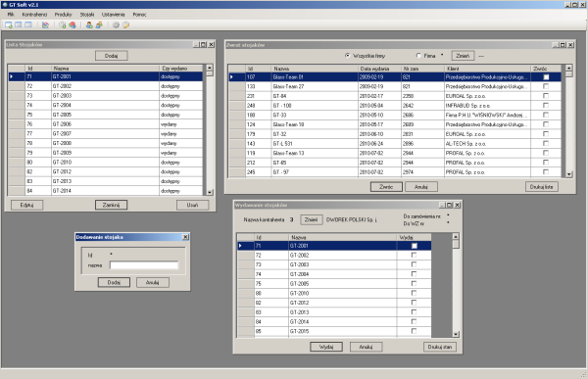Click 'Klient' column header in Zwrot stojaków

click(x=487, y=69)
